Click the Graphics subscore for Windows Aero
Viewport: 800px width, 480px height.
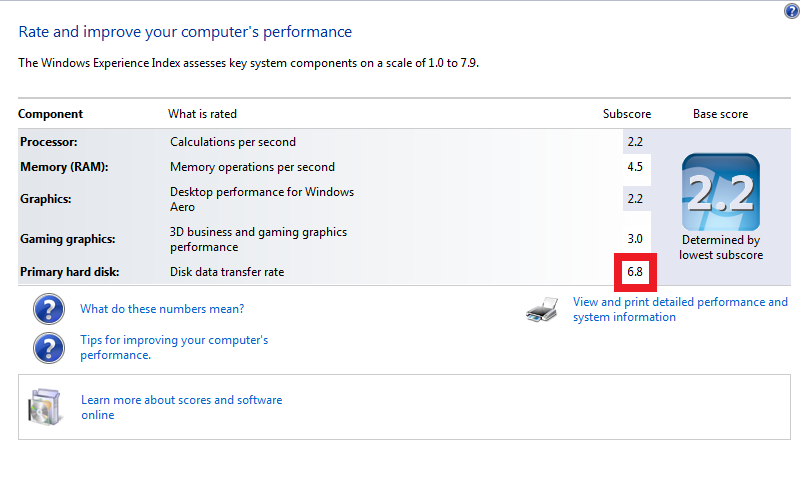635,199
